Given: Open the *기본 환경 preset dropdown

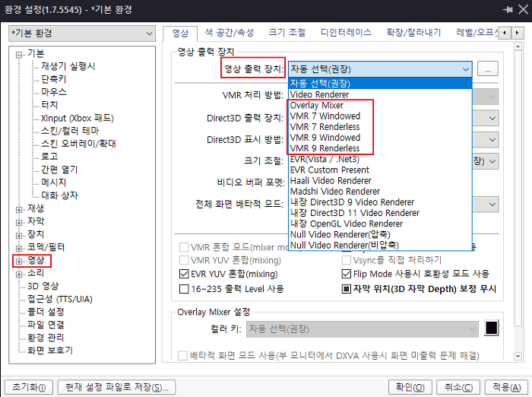Looking at the screenshot, I should (x=82, y=33).
